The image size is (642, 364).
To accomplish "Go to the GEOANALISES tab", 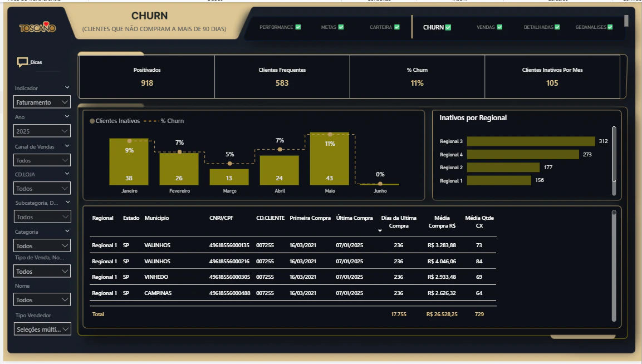I will click(x=591, y=27).
